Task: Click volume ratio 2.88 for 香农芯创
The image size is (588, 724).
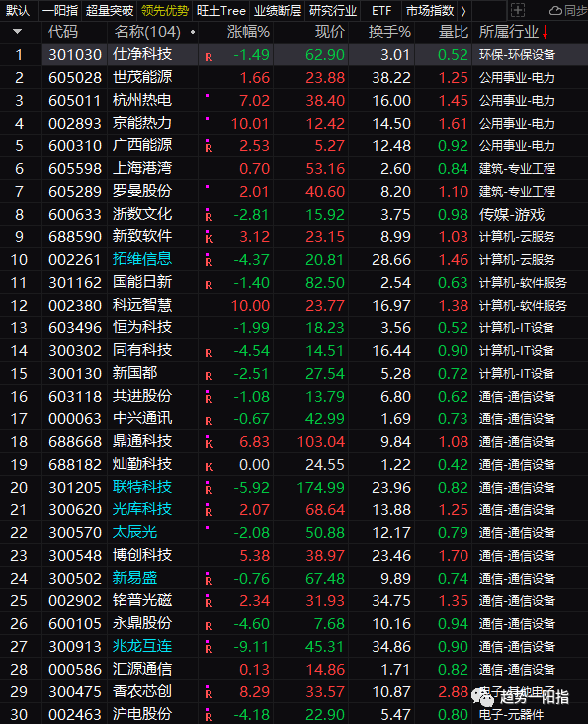Action: click(454, 691)
